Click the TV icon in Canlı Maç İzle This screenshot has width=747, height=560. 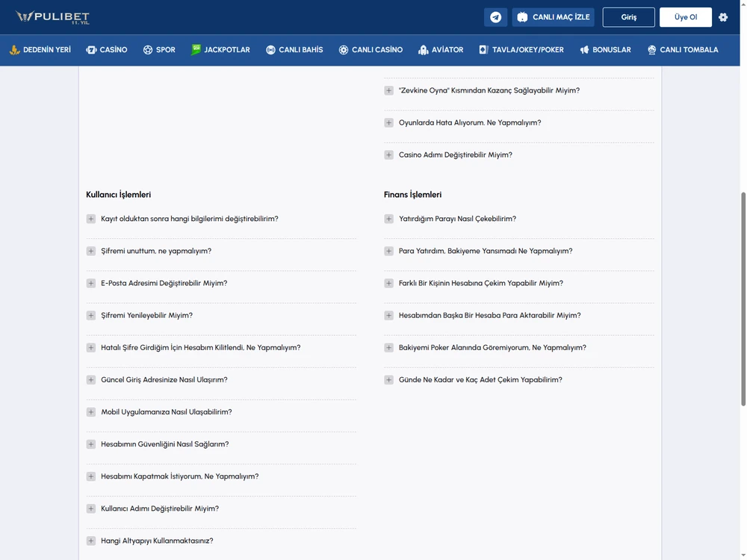(x=523, y=17)
